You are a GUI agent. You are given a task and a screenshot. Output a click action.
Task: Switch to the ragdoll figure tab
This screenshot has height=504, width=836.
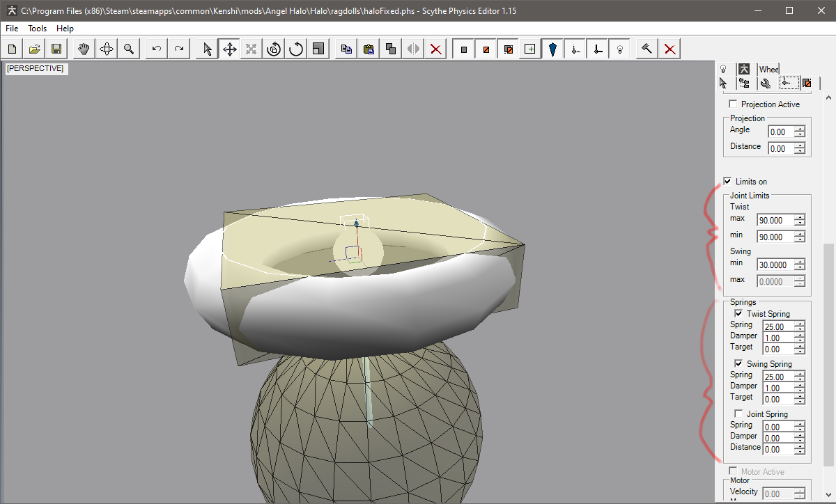tap(745, 69)
